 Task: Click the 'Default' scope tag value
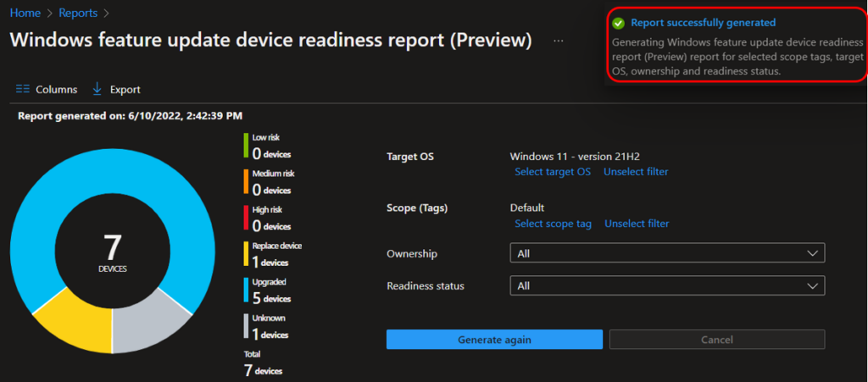(527, 208)
